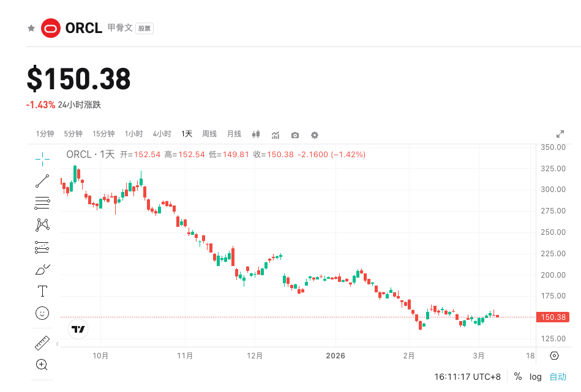Screen dimensions: 581x392
Task: Open the candlestick chart type dropdown
Action: 256,135
